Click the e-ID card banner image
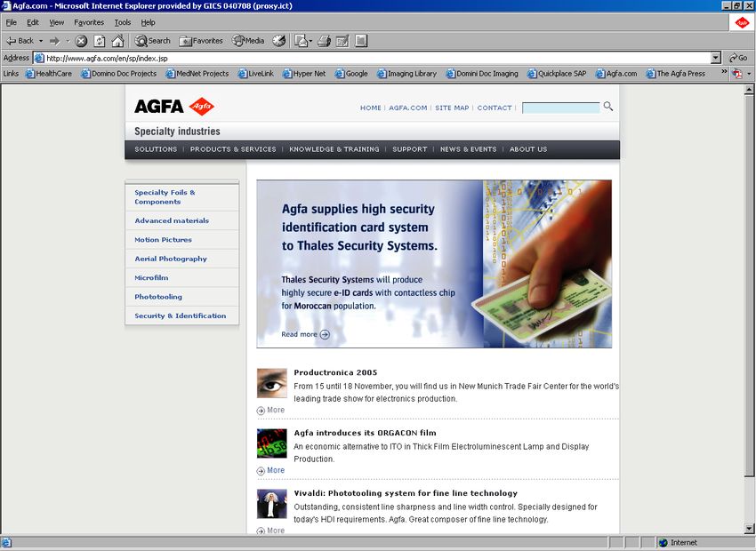 pos(434,264)
